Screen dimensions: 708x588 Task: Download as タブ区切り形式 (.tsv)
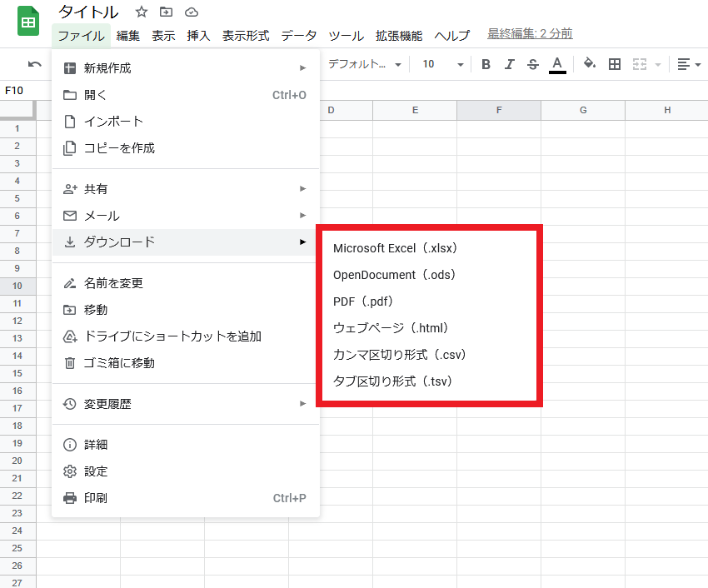pyautogui.click(x=429, y=381)
